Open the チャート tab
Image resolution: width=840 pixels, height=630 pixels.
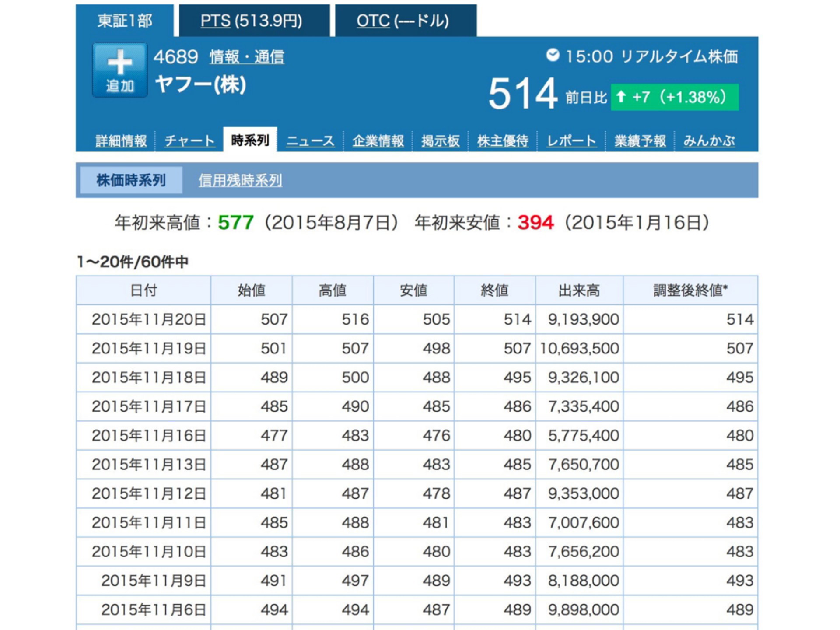tap(189, 141)
